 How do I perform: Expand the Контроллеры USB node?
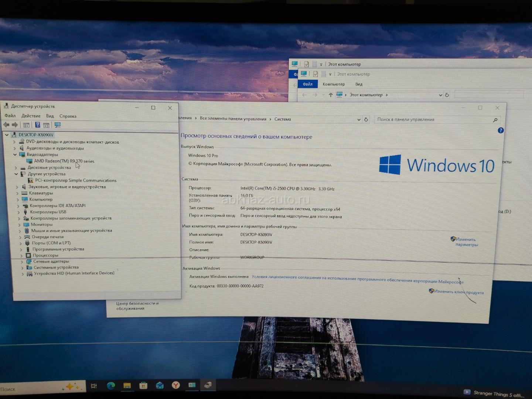(x=18, y=212)
